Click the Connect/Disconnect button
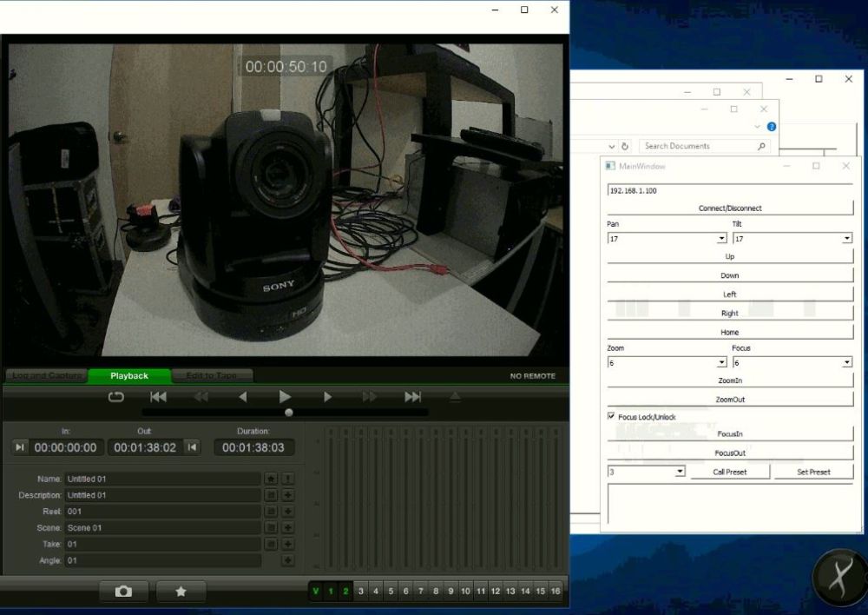Image resolution: width=868 pixels, height=615 pixels. (730, 208)
